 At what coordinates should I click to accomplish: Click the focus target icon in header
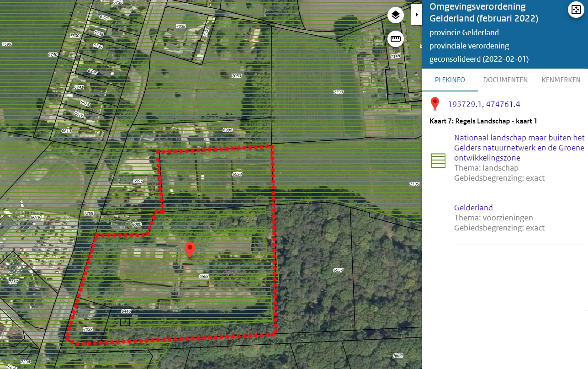[574, 10]
